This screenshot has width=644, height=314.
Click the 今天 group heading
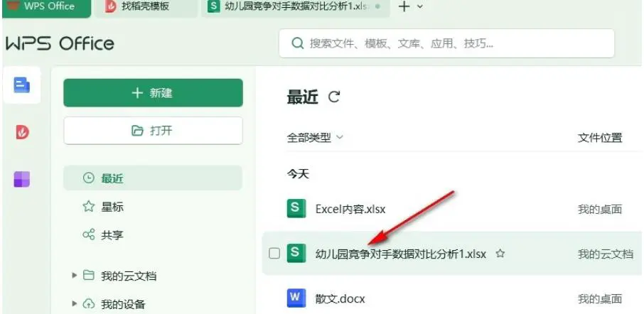point(298,174)
